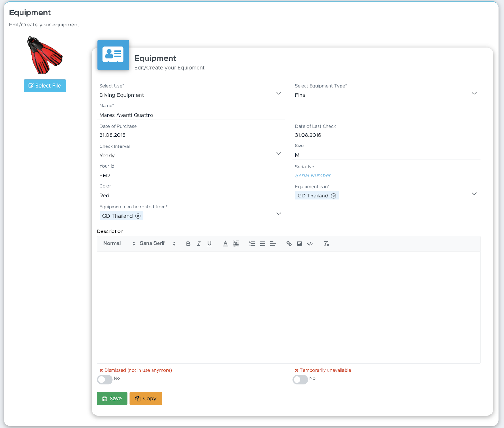
Task: Open the Sans Serif font picker
Action: click(x=158, y=243)
